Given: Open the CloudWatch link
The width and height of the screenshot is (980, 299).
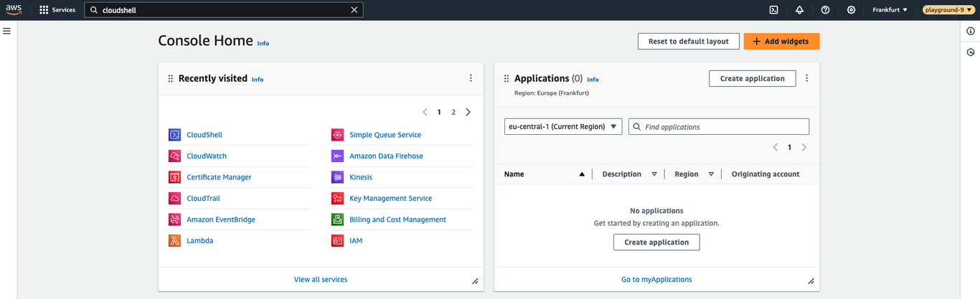Looking at the screenshot, I should point(207,156).
